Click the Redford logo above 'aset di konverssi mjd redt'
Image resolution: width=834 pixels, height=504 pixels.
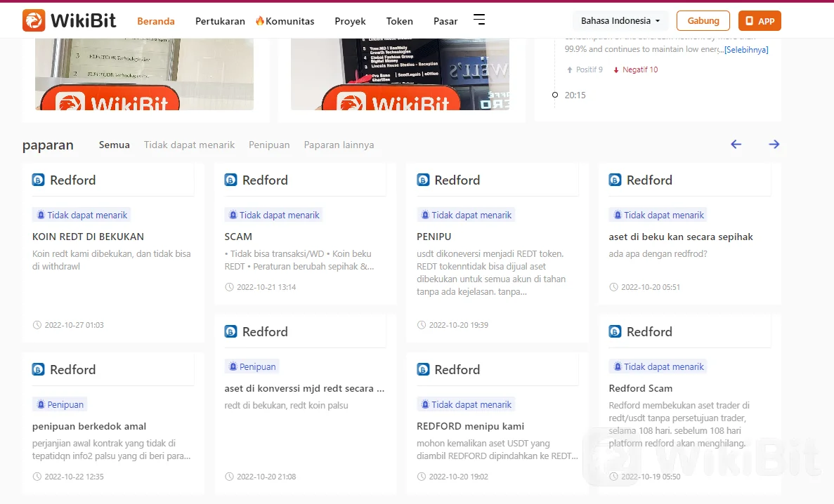tap(230, 332)
